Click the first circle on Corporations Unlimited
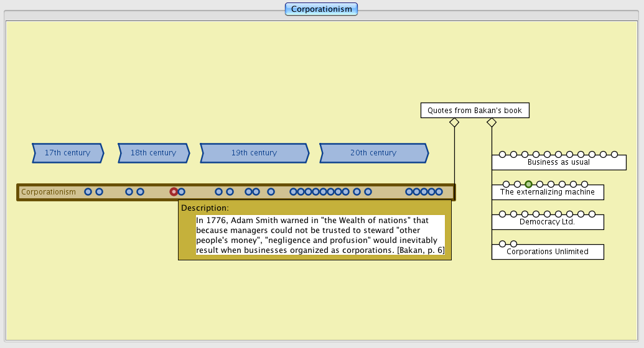 (x=502, y=244)
